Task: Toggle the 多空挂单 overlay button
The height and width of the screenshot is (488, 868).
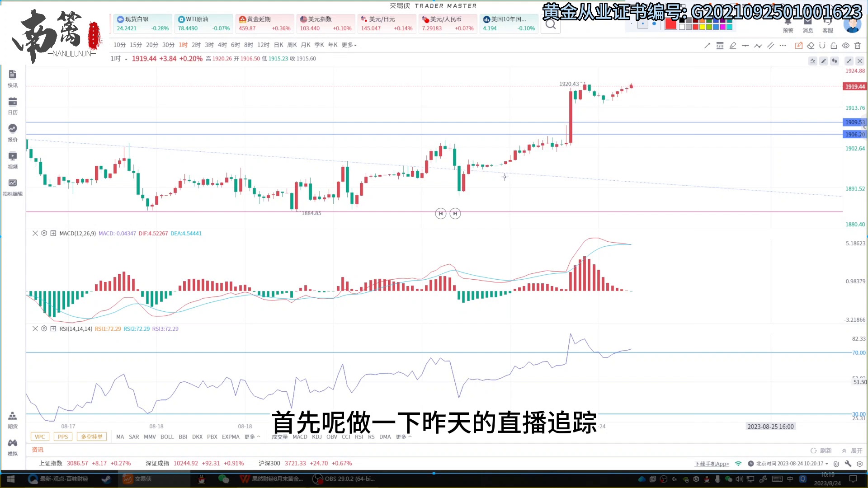Action: 92,436
